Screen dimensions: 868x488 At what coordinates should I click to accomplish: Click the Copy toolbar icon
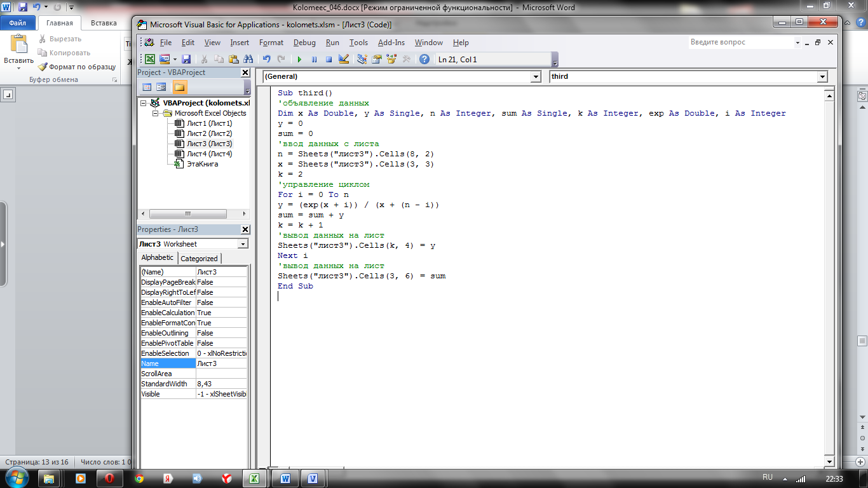(x=219, y=59)
